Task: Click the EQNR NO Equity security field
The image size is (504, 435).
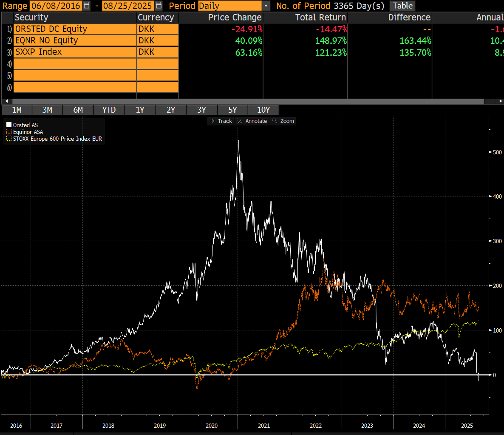Action: coord(75,40)
